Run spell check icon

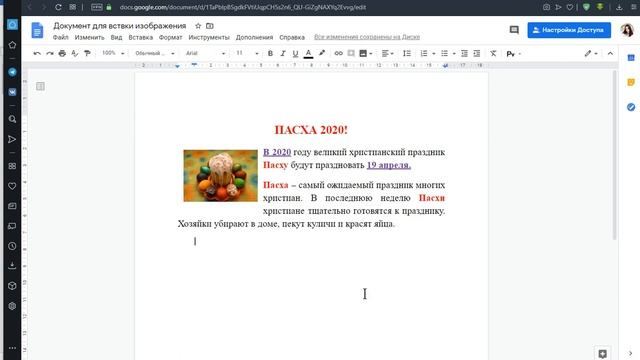[75, 53]
